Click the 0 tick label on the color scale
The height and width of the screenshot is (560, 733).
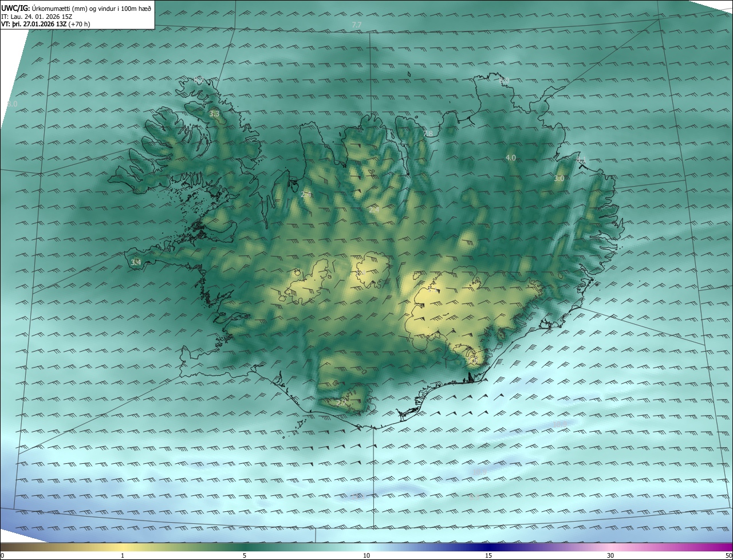(x=2, y=555)
